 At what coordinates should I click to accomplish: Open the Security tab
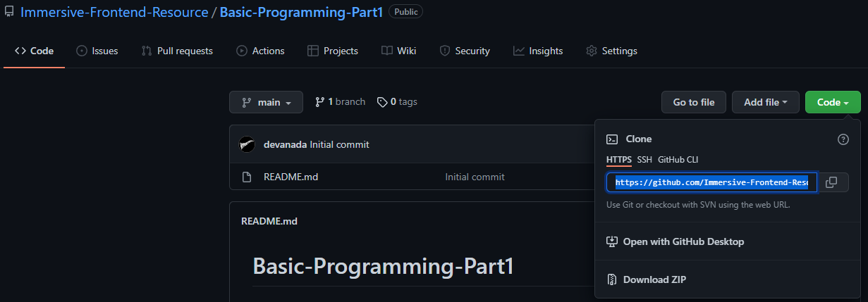tap(465, 51)
